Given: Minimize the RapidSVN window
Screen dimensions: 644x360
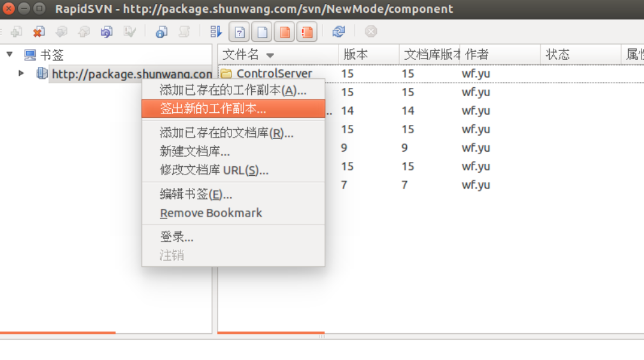Looking at the screenshot, I should tap(24, 8).
